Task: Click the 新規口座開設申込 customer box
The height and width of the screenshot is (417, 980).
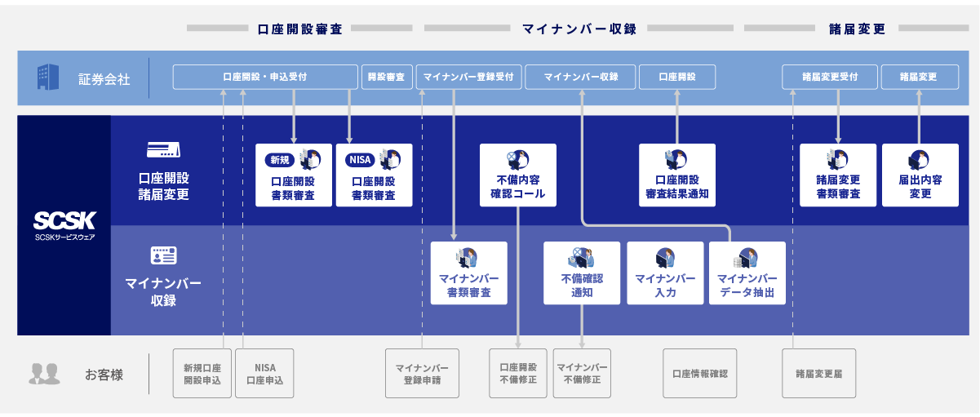Action: pyautogui.click(x=202, y=374)
